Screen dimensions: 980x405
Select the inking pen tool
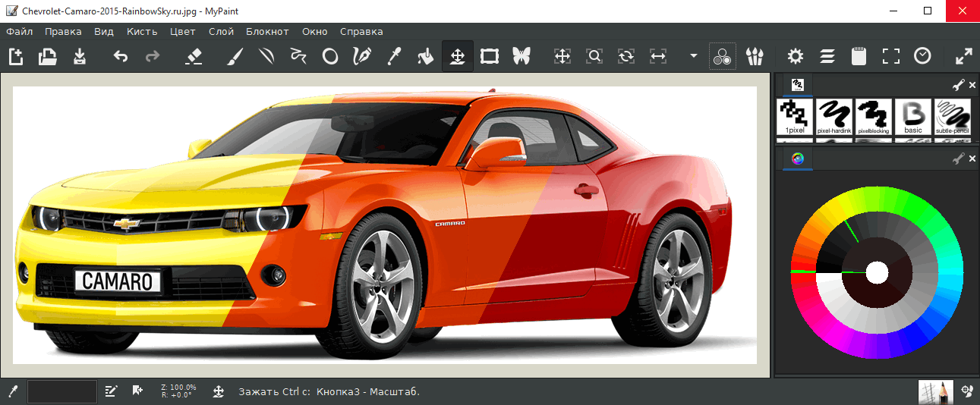tap(362, 56)
